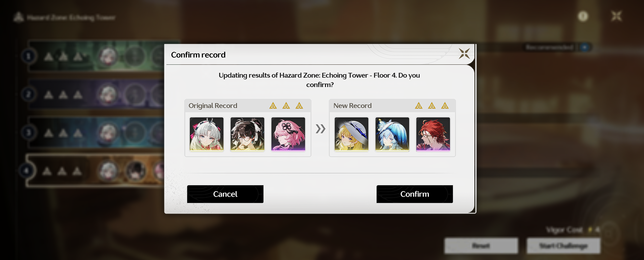Select the red-haired character portrait
This screenshot has width=644, height=260.
click(433, 134)
